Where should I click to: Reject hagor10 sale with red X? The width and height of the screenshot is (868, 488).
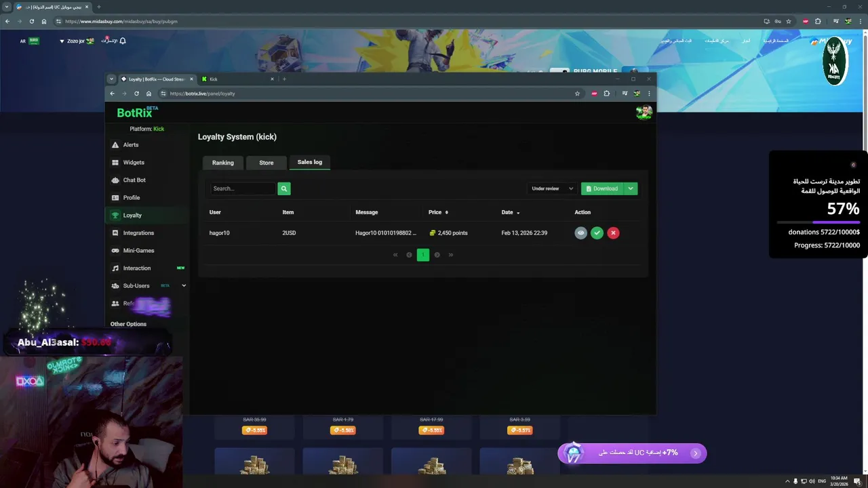coord(613,232)
